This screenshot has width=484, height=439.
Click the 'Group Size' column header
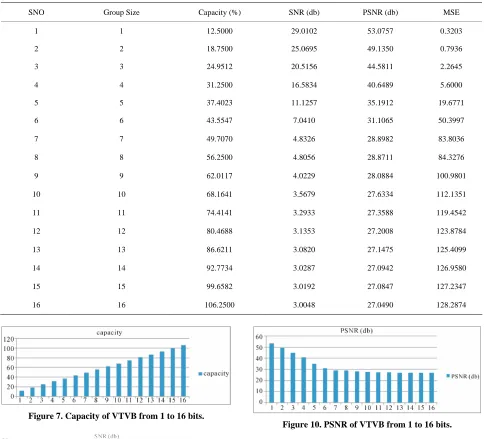coord(121,12)
